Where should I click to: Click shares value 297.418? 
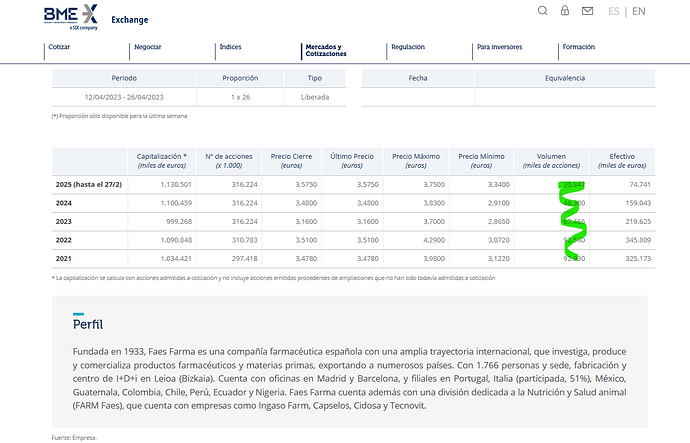tap(245, 259)
